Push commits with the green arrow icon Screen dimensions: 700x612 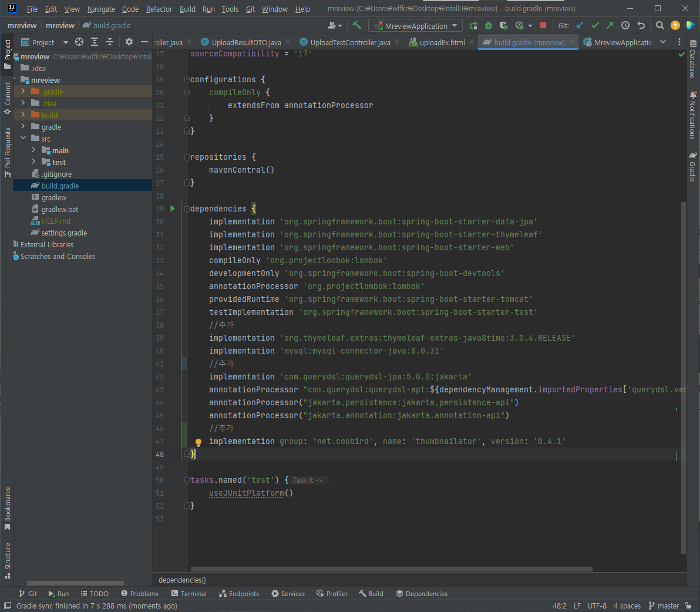click(x=610, y=25)
